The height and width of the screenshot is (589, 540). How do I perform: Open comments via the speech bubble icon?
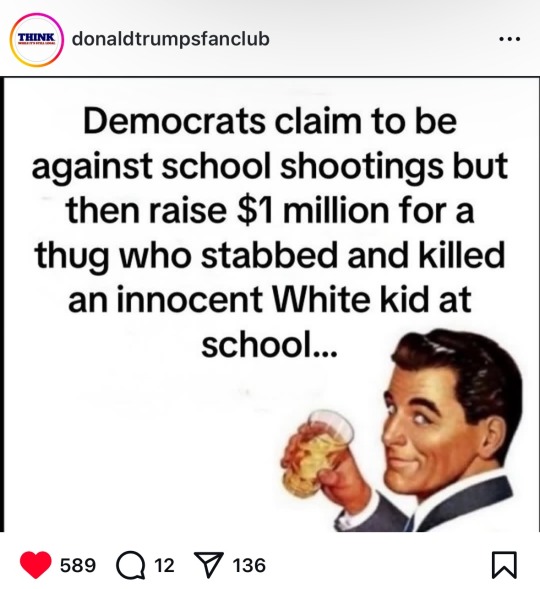point(130,565)
